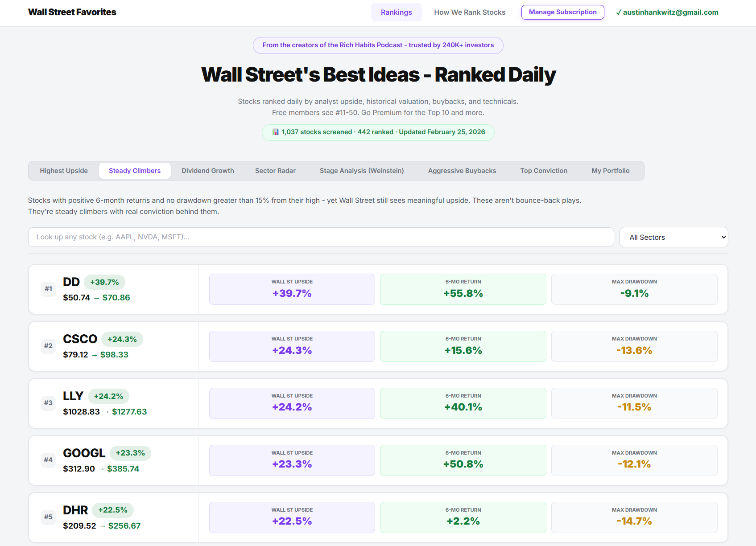
Task: Click the GOOGL Wall St Upside stat box
Action: [292, 460]
